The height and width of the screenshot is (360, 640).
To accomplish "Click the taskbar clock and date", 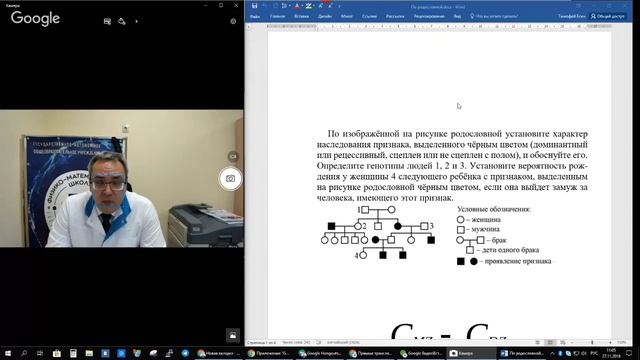I will [x=611, y=353].
